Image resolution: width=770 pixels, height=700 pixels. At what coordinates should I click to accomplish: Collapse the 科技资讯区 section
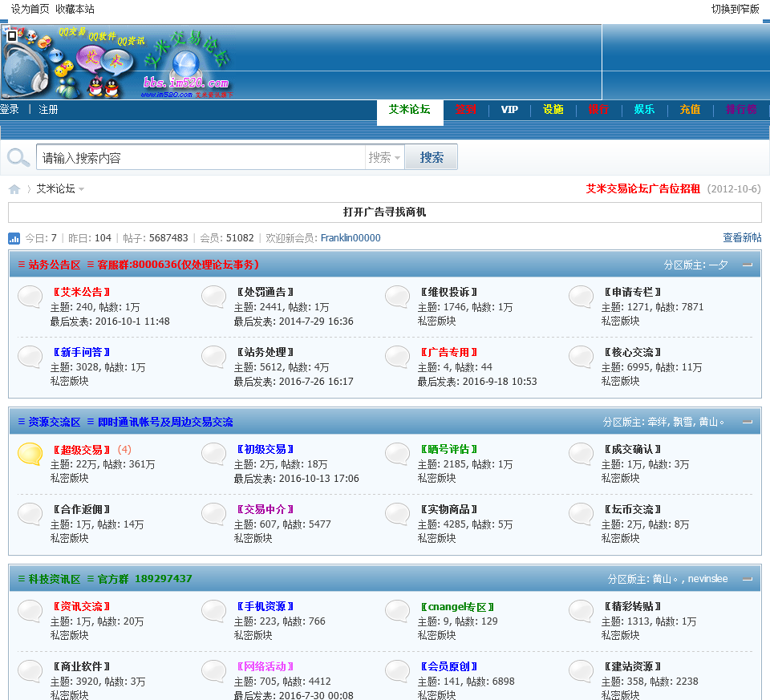click(x=748, y=579)
